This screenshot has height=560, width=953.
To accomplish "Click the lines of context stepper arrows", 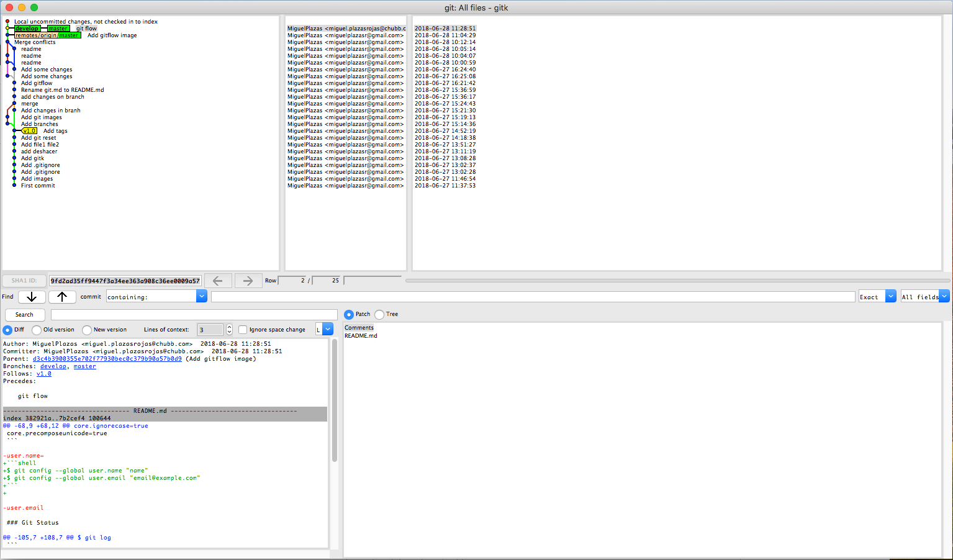I will click(x=229, y=330).
